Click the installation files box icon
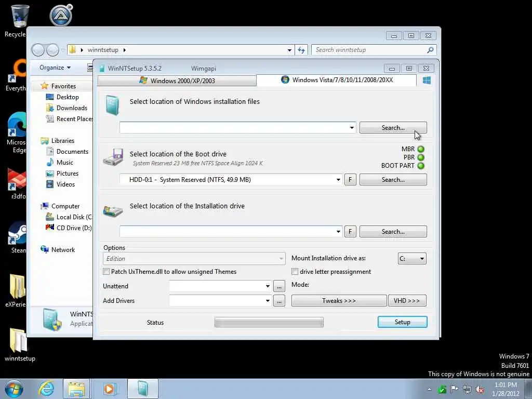Screen dimensions: 532x399 112,105
